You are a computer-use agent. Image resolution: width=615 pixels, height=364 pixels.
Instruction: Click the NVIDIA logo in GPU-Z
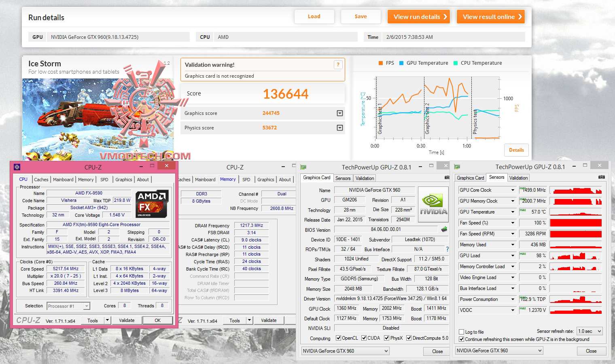click(x=433, y=204)
